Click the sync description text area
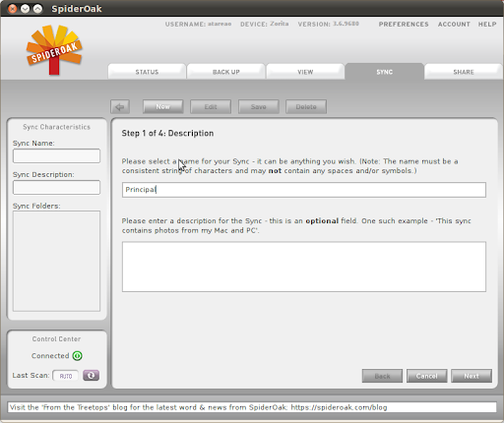Image resolution: width=504 pixels, height=423 pixels. (x=304, y=267)
